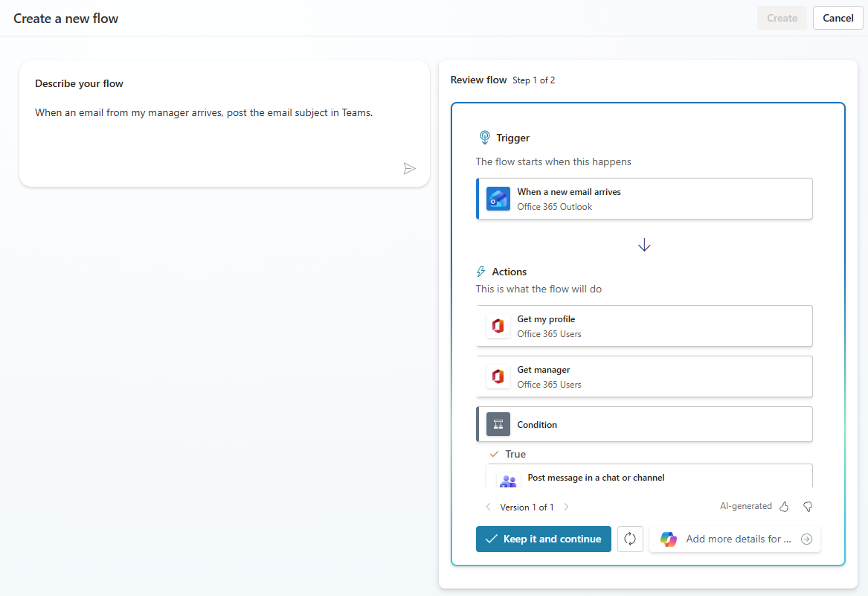Give thumbs up to AI-generated flow

click(784, 506)
